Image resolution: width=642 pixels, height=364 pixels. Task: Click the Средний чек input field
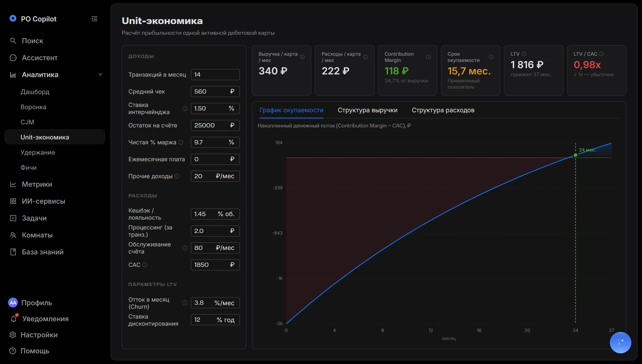(x=215, y=92)
